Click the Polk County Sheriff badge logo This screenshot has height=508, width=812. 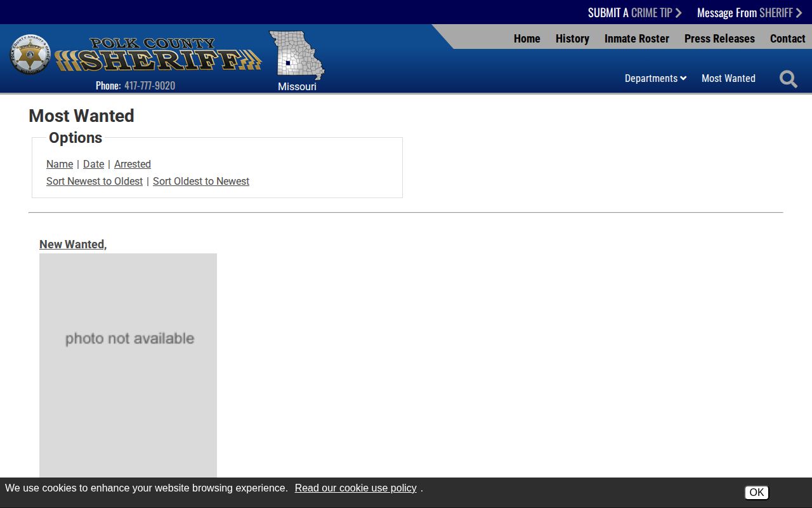tap(30, 54)
